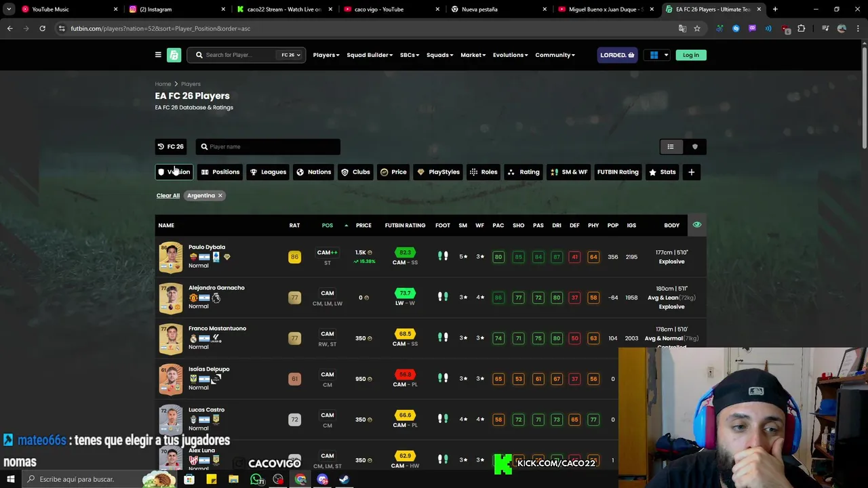The height and width of the screenshot is (488, 868).
Task: Click the Clear All filters link
Action: (168, 195)
